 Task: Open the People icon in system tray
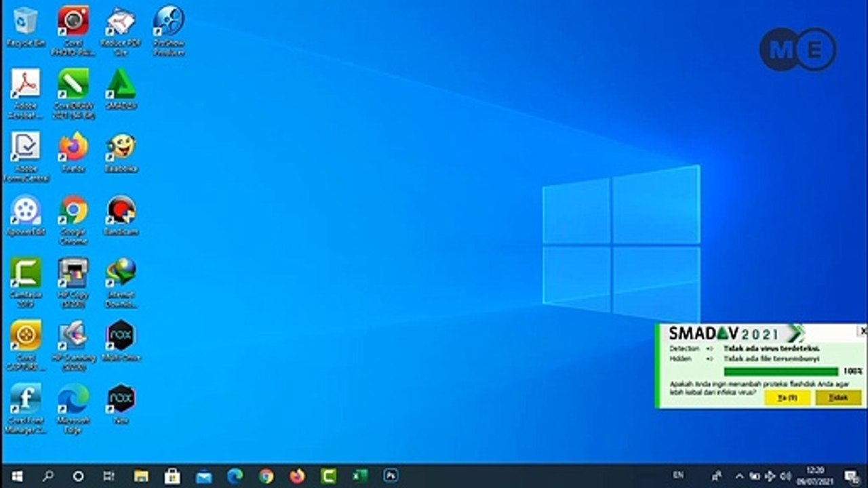pyautogui.click(x=717, y=476)
